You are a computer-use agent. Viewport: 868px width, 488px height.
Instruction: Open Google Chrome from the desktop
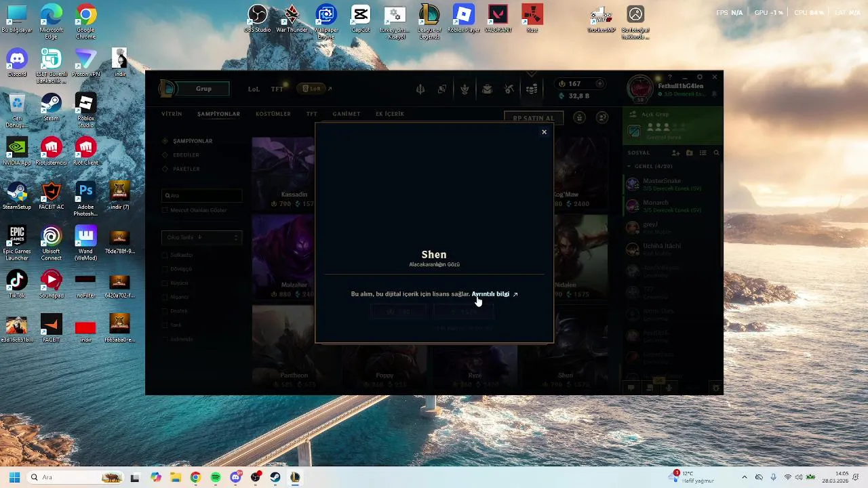[x=85, y=22]
